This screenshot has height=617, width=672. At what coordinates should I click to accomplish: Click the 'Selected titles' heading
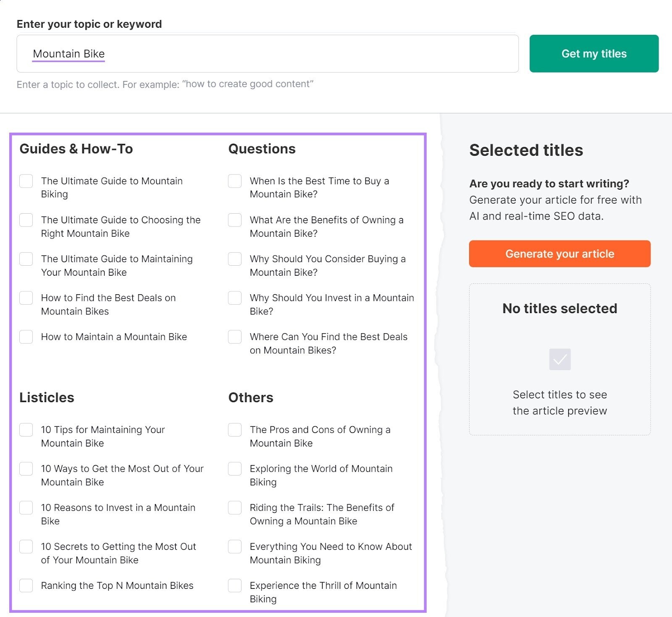click(x=526, y=150)
